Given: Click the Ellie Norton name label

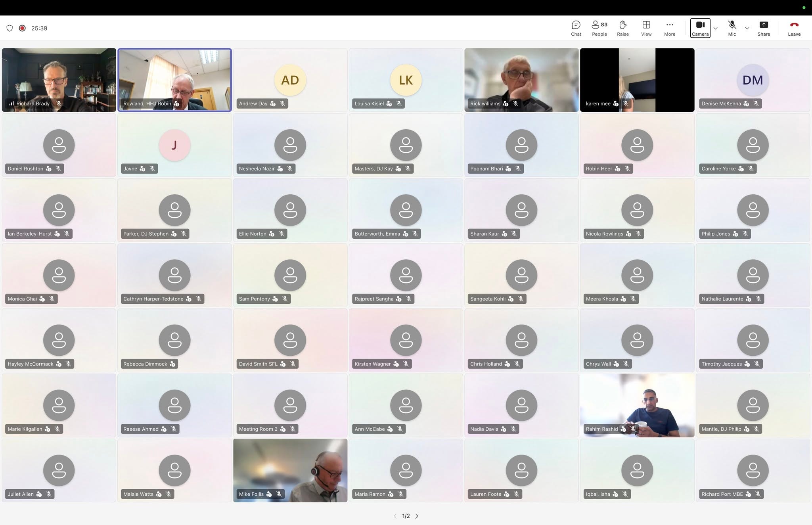Looking at the screenshot, I should tap(253, 234).
